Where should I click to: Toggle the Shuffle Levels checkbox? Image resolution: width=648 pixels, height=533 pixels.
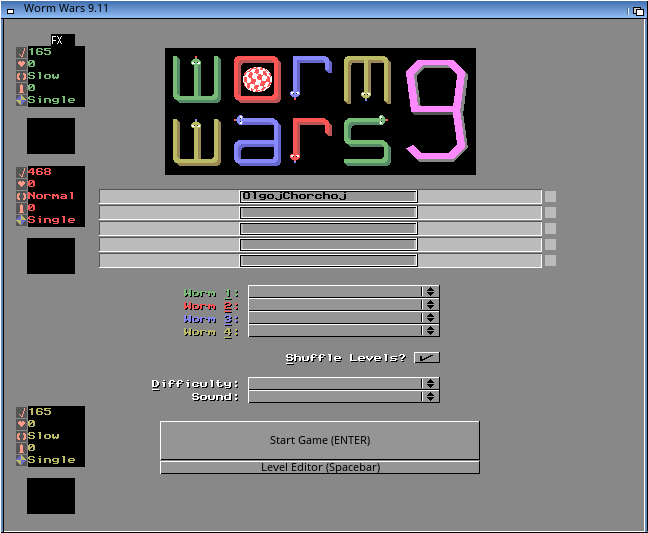426,357
